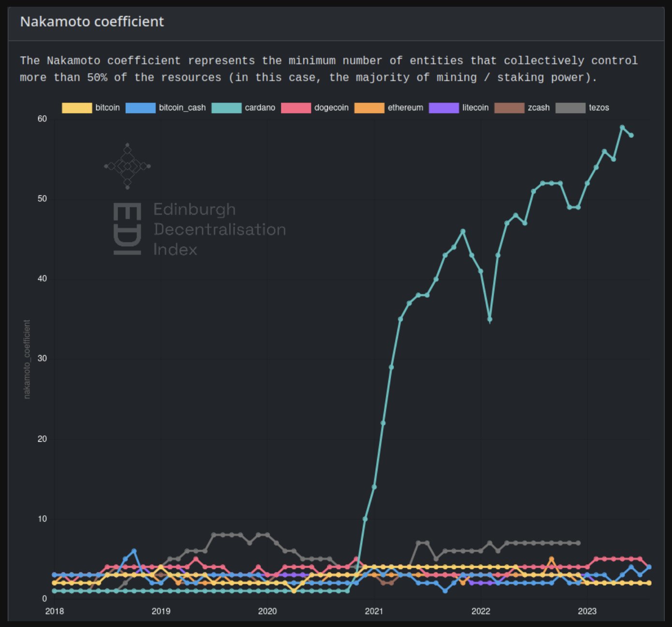The height and width of the screenshot is (627, 672).
Task: Click the zcash legend label
Action: pos(539,107)
